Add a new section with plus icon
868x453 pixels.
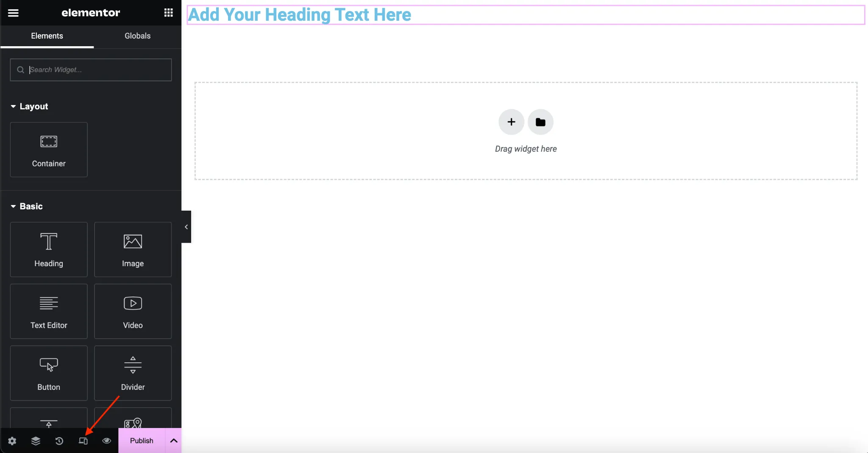click(x=511, y=122)
